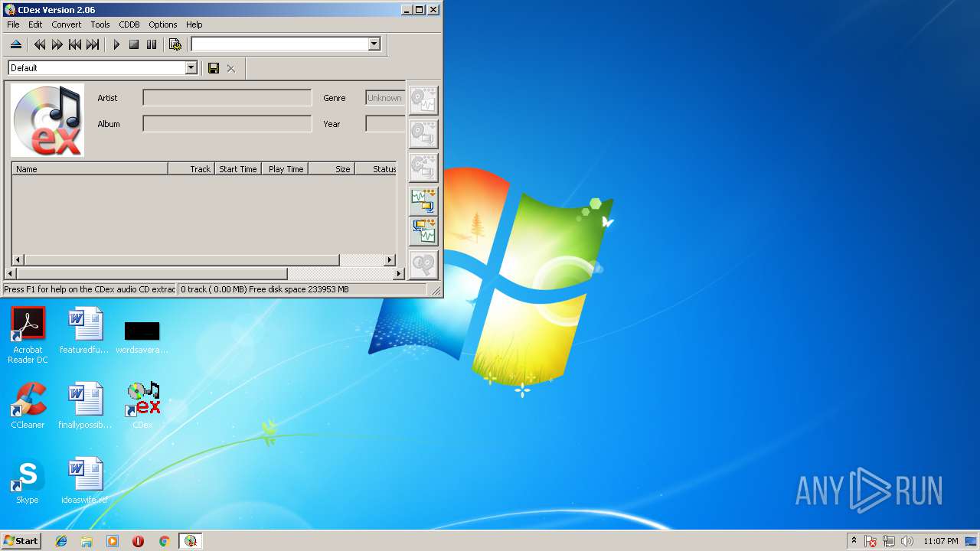Open the CDDB menu
980x551 pixels.
coord(129,24)
